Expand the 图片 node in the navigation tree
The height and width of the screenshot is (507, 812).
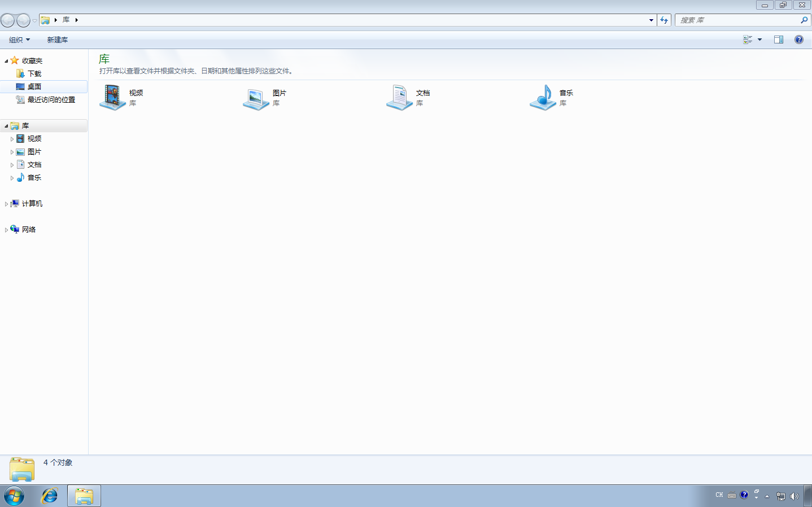(12, 152)
